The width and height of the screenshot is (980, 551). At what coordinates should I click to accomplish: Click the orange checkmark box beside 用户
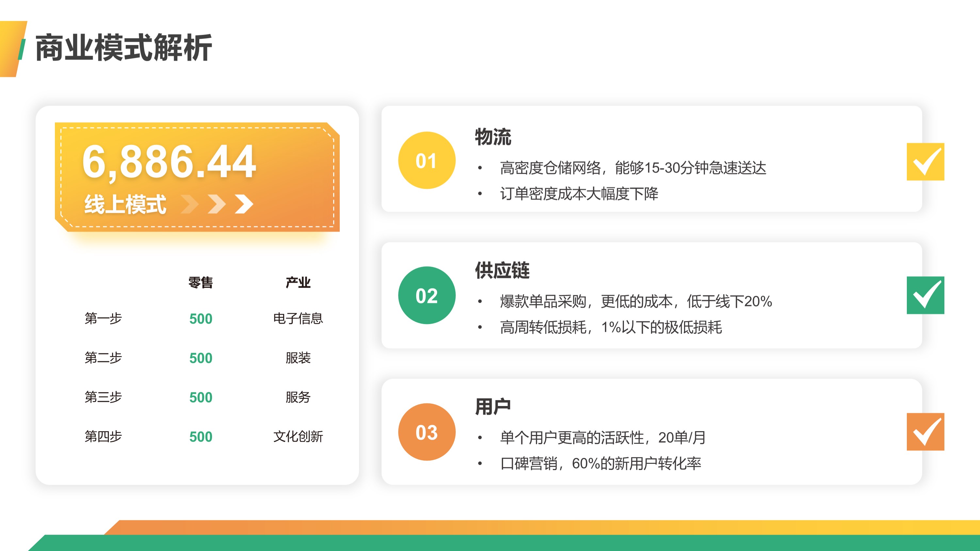pyautogui.click(x=925, y=431)
